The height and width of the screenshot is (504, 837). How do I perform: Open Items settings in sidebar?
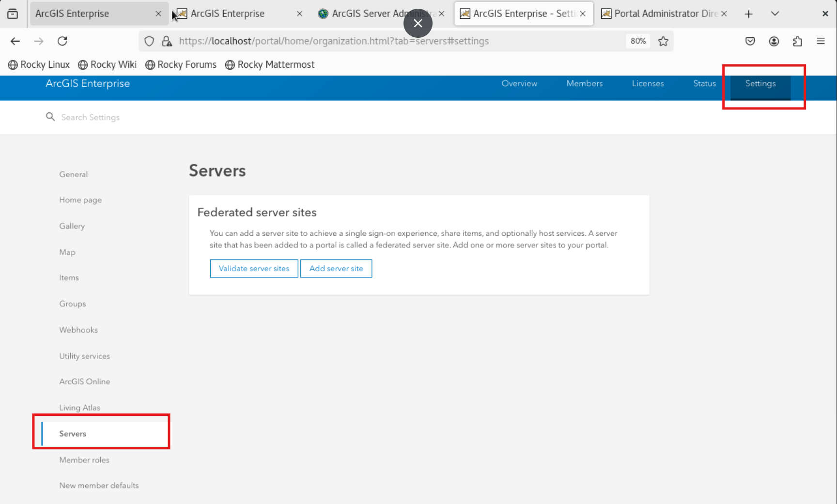[69, 277]
